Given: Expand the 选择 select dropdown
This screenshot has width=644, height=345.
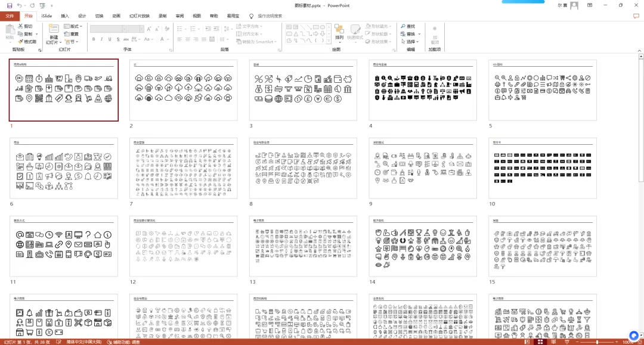Looking at the screenshot, I should tap(410, 42).
